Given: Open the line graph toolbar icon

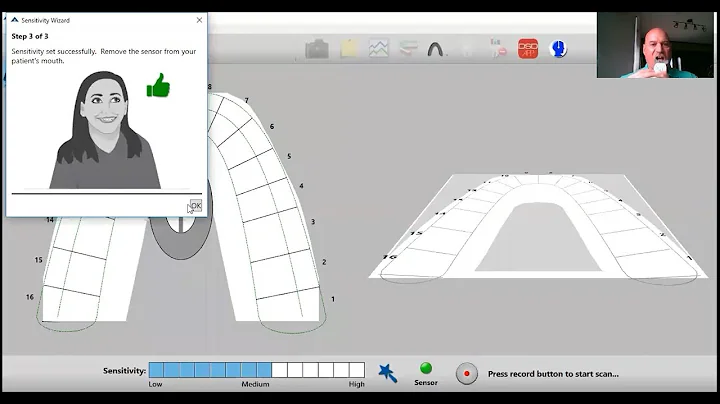Looking at the screenshot, I should point(378,49).
